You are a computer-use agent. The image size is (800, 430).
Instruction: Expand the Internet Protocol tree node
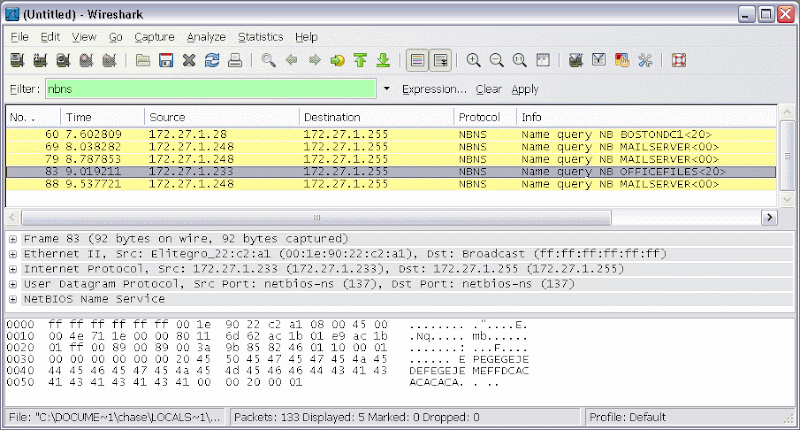tap(13, 269)
